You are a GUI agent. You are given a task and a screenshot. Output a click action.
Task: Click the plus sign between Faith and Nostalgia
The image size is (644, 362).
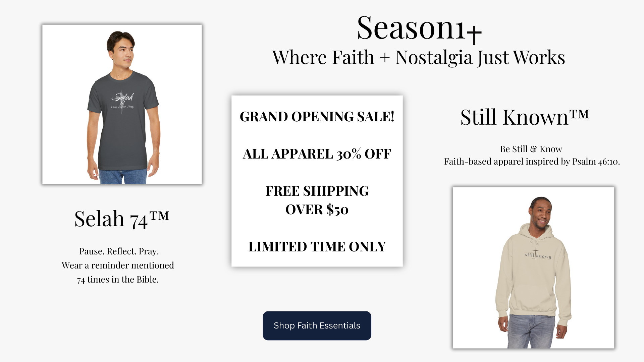click(x=385, y=58)
